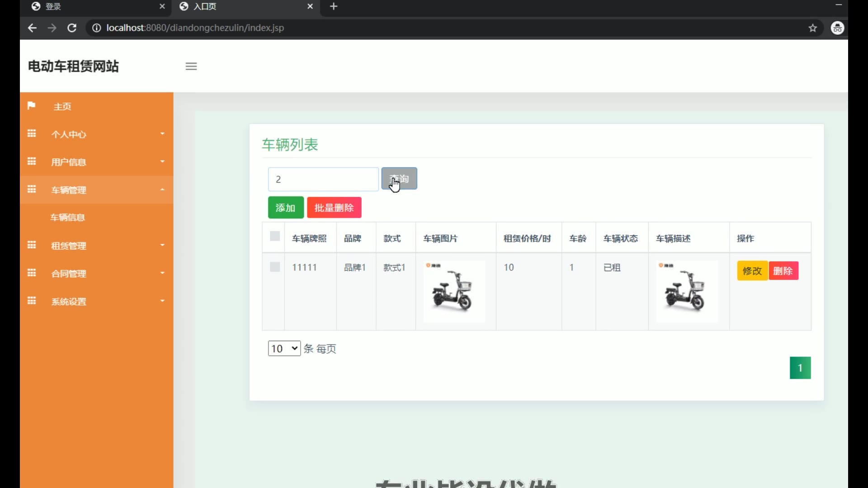Click the grid icon beside 个人中心
This screenshot has height=488, width=868.
click(x=32, y=134)
